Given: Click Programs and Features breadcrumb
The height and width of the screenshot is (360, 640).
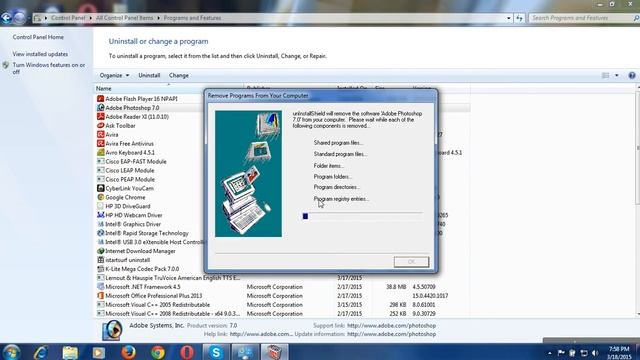Looking at the screenshot, I should point(192,18).
